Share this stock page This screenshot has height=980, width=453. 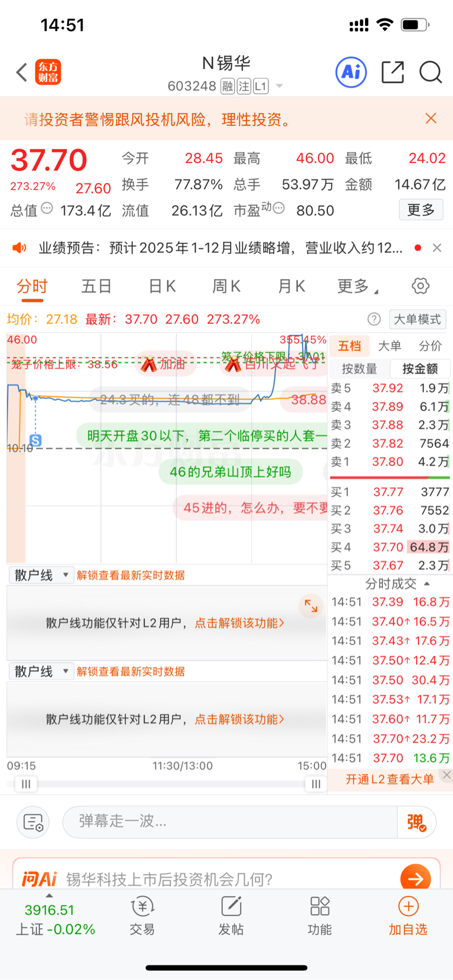[392, 72]
